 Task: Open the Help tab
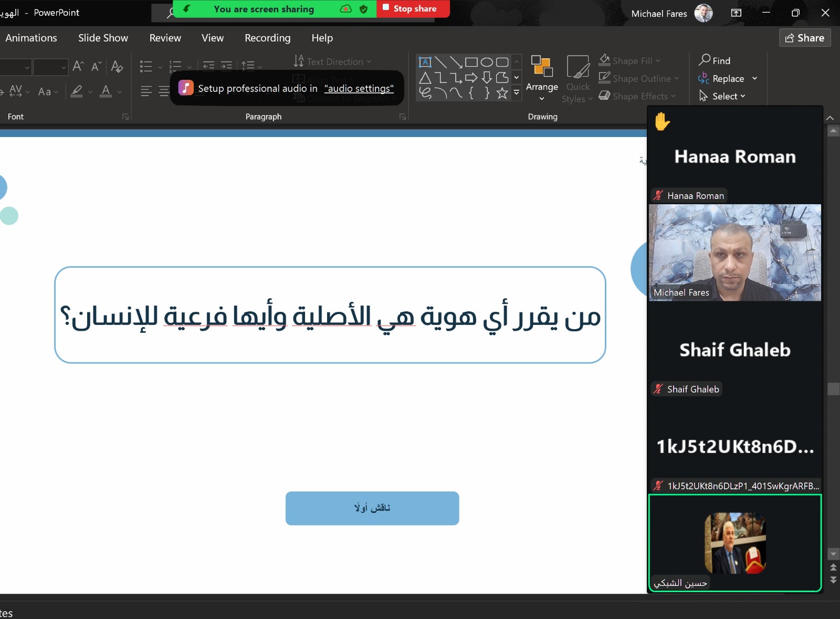[x=322, y=38]
